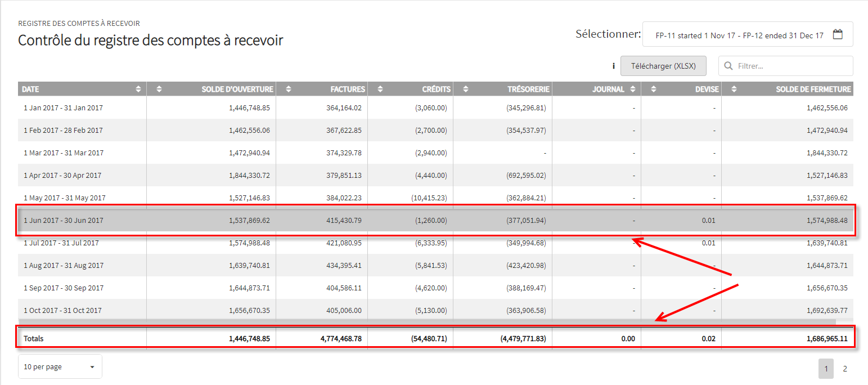Viewport: 868px width, 385px height.
Task: Select the 1 Mar 2017 - 31 Mar 2017 row
Action: tap(435, 153)
